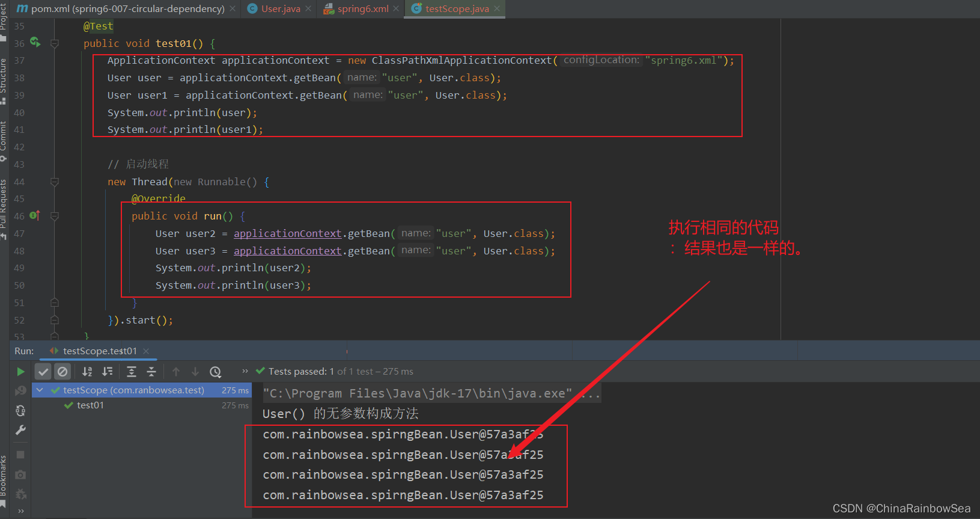The image size is (980, 519).
Task: Click test01 method name on line 36
Action: pos(173,43)
